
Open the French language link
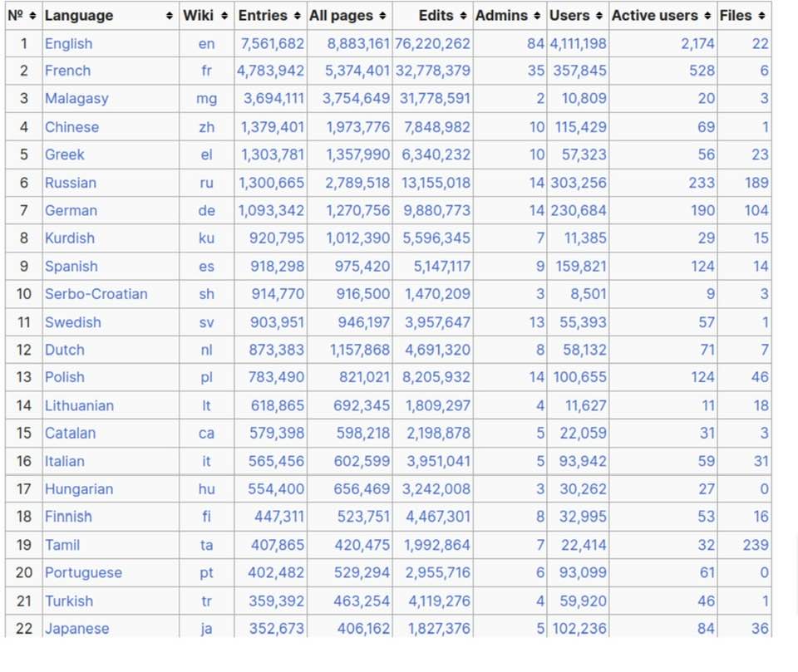(67, 71)
